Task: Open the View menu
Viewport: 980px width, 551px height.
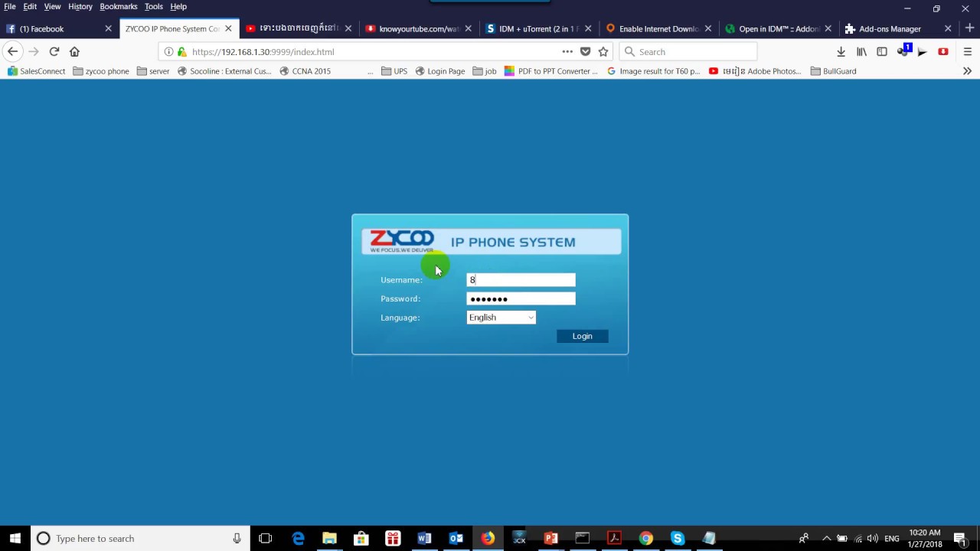Action: coord(52,6)
